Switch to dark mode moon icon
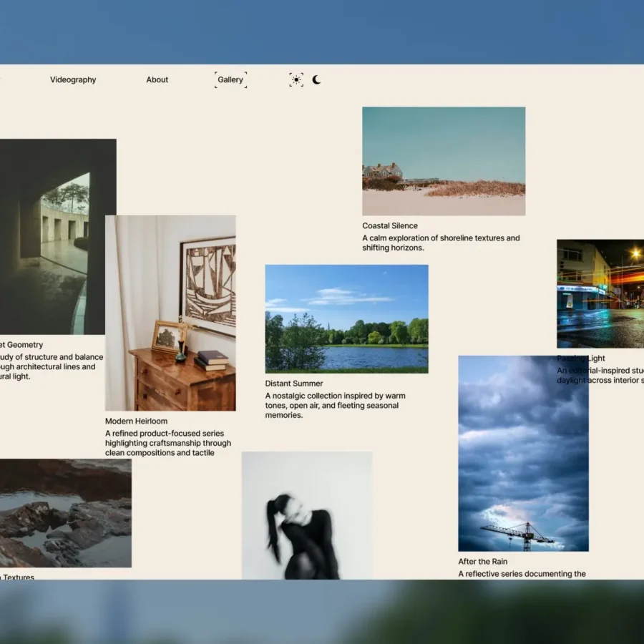 point(316,79)
